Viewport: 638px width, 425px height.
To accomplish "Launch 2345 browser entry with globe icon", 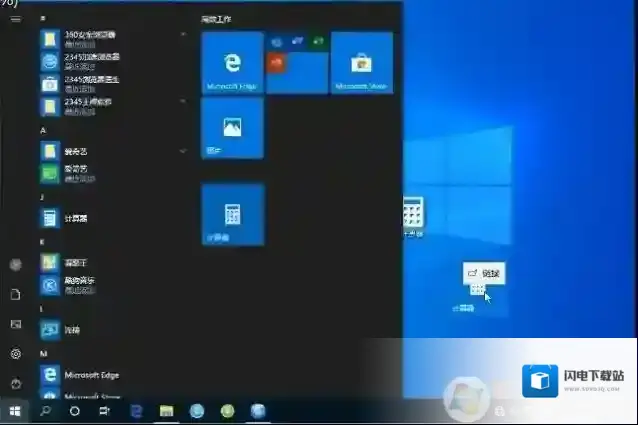I will pyautogui.click(x=114, y=61).
